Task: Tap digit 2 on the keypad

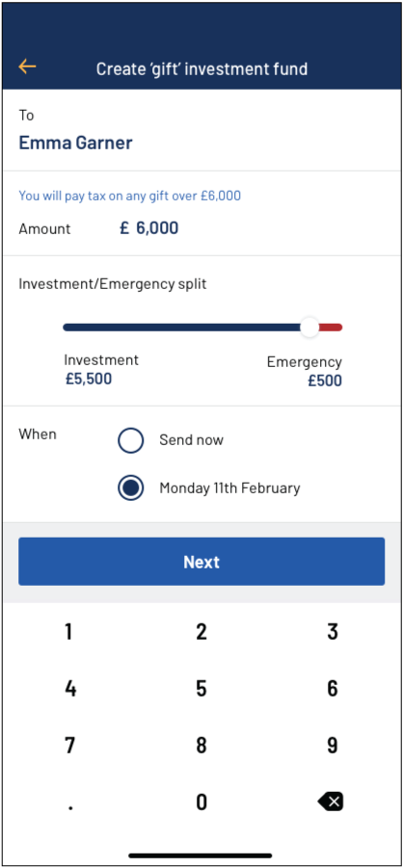Action: 201,631
